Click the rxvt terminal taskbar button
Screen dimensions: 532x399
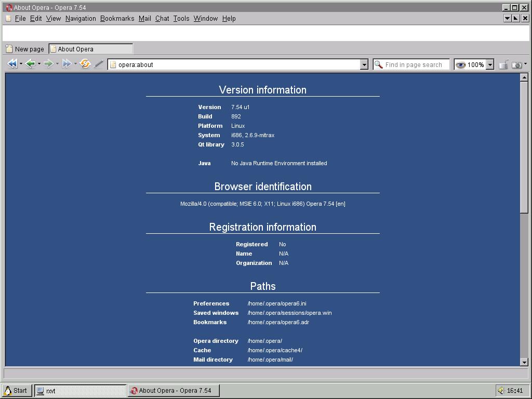coord(81,391)
